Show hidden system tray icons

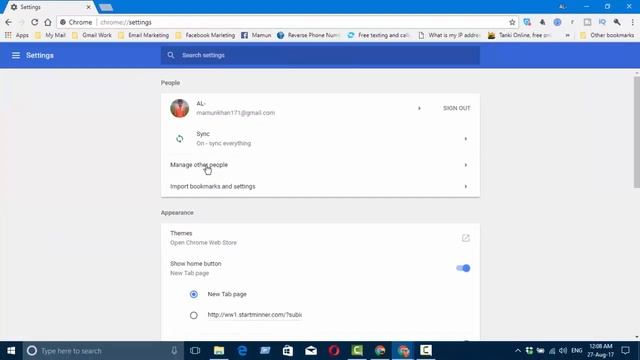tap(518, 351)
